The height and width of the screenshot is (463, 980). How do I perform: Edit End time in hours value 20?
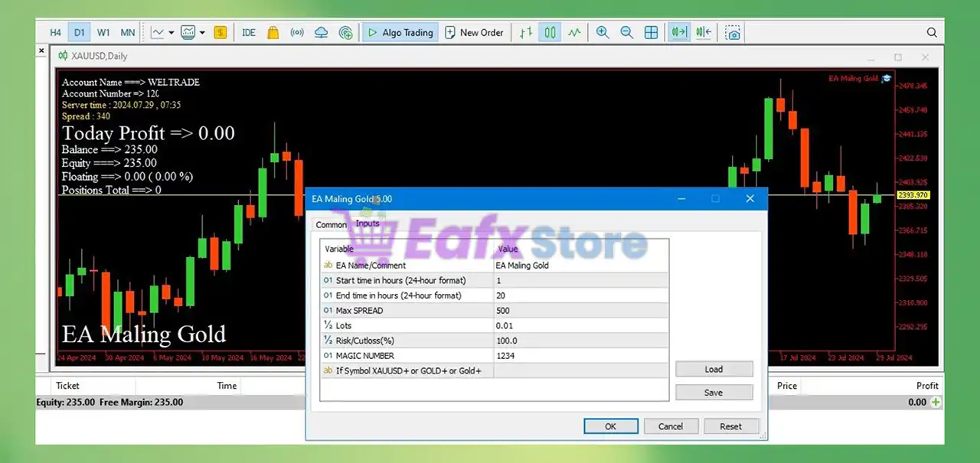click(x=580, y=295)
